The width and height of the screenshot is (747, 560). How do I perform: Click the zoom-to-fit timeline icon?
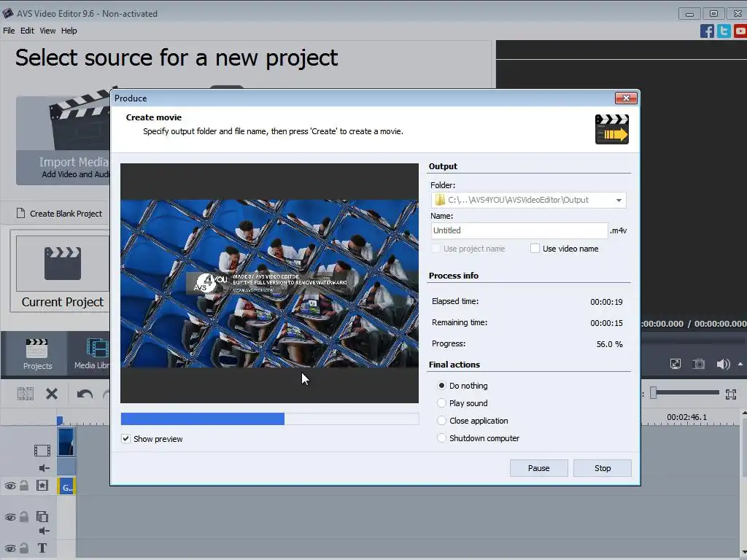tap(731, 394)
